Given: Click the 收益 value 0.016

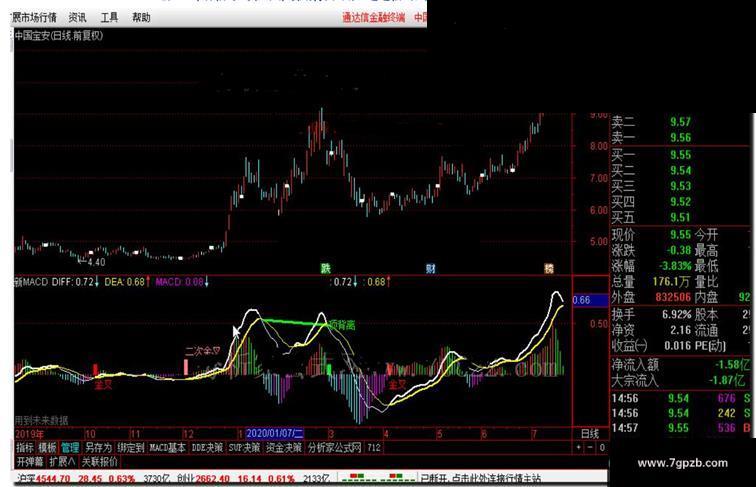Looking at the screenshot, I should click(x=677, y=346).
